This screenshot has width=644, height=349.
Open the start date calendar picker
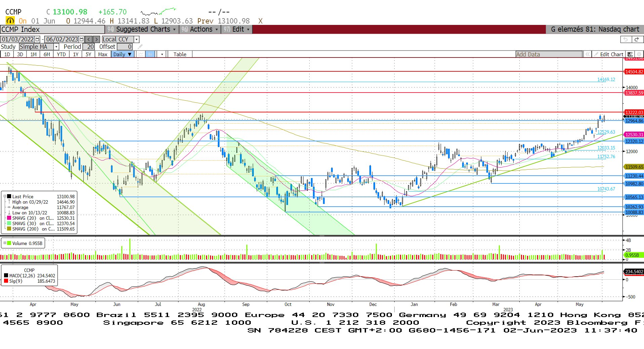37,39
